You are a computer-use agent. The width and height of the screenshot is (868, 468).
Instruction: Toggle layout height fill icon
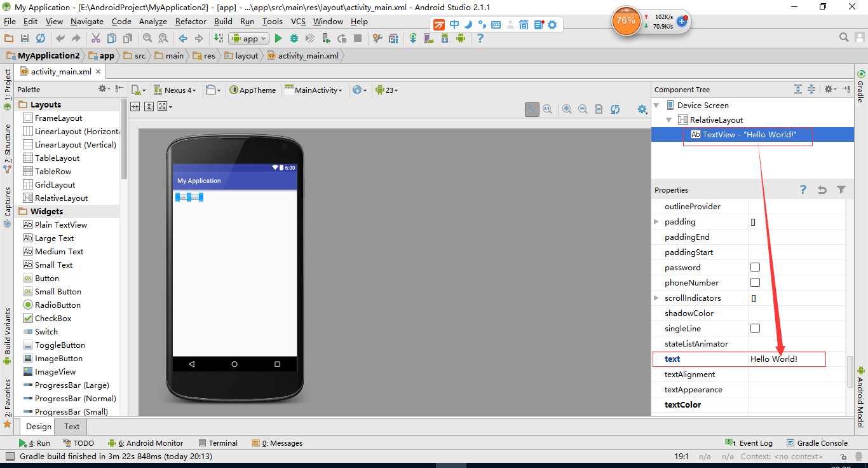[x=149, y=107]
